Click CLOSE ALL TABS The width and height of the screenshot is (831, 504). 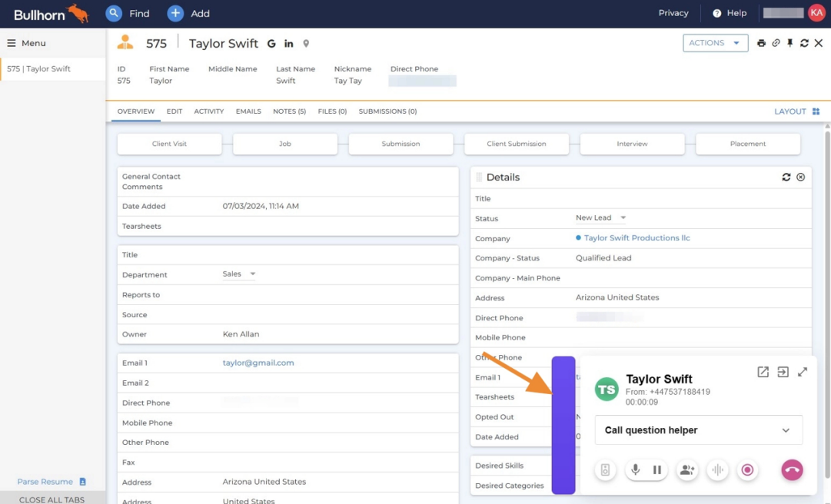click(52, 499)
